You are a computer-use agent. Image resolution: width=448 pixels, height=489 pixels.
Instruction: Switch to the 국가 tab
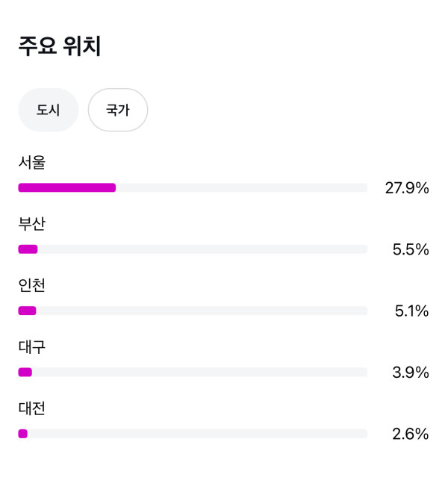point(118,110)
